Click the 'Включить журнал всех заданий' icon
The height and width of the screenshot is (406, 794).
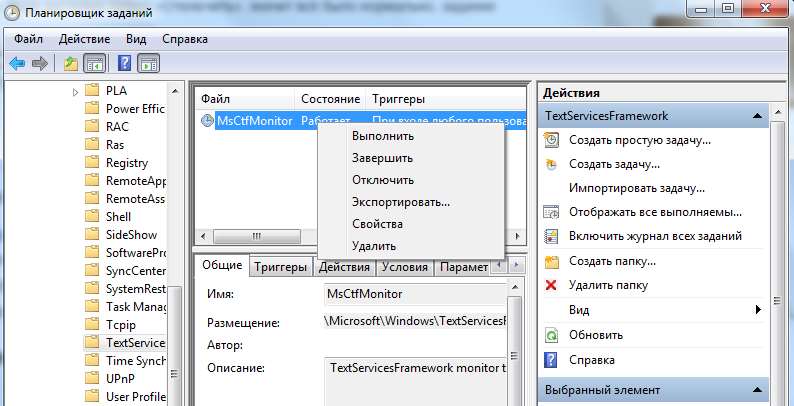point(551,236)
